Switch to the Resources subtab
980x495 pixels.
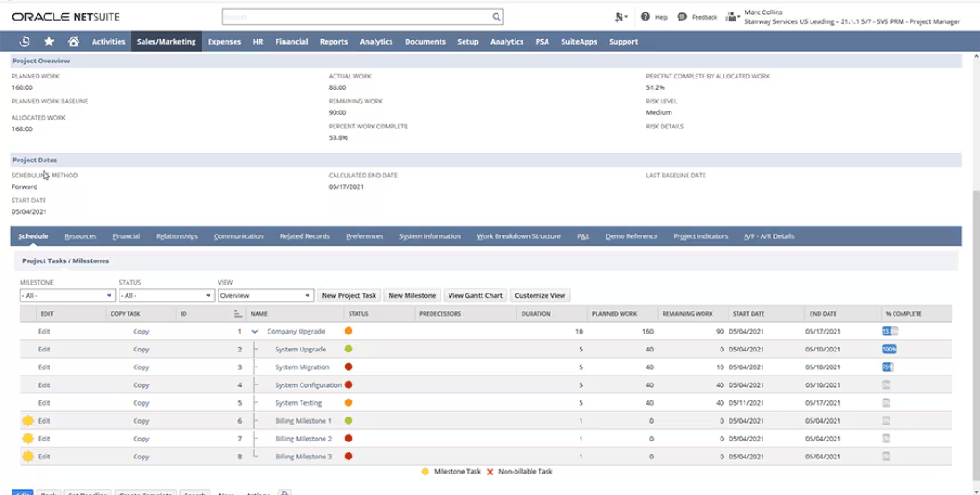click(80, 236)
